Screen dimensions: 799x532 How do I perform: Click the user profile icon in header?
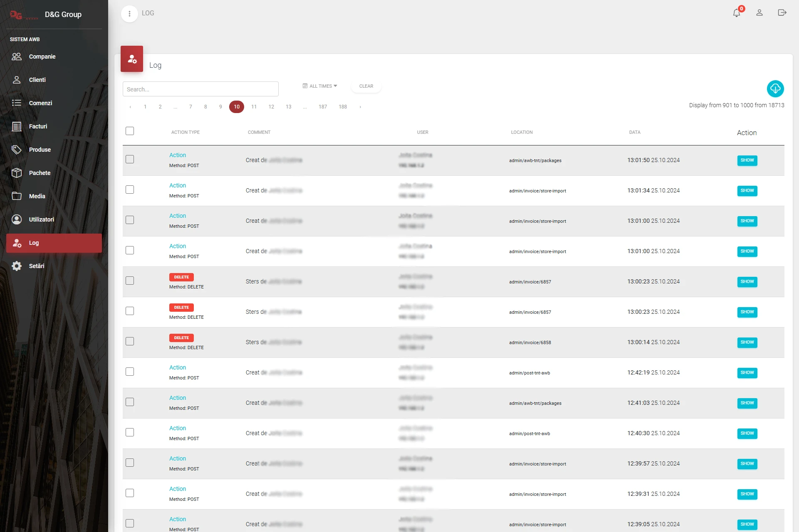point(759,13)
